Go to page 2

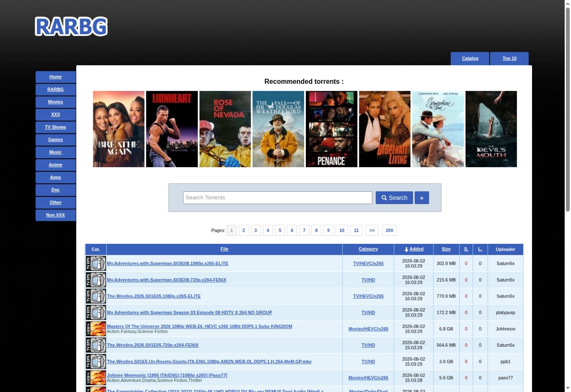pyautogui.click(x=244, y=230)
